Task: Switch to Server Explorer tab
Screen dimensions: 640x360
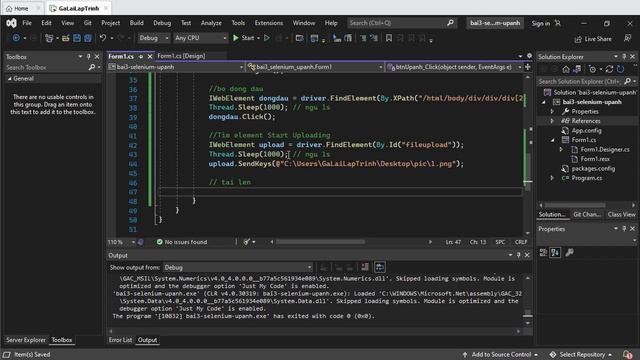Action: (x=26, y=340)
